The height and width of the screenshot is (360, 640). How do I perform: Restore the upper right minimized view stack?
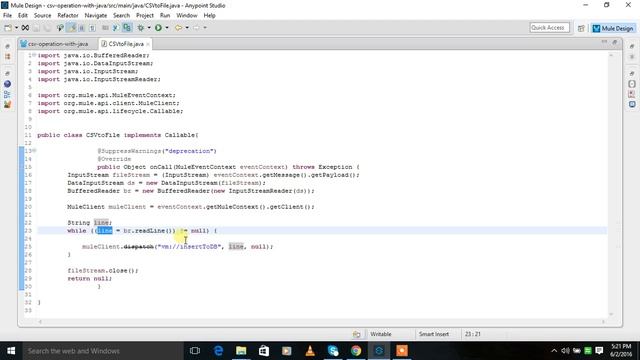(x=632, y=47)
